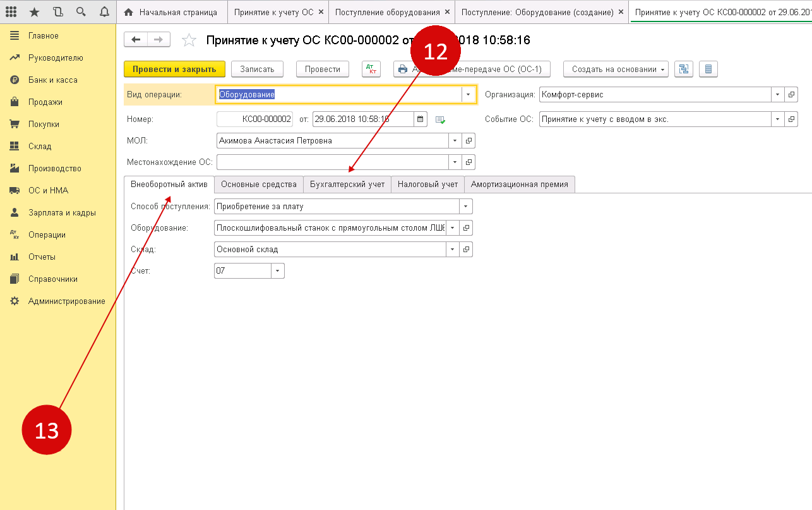Click the search magnifier icon

[81, 12]
